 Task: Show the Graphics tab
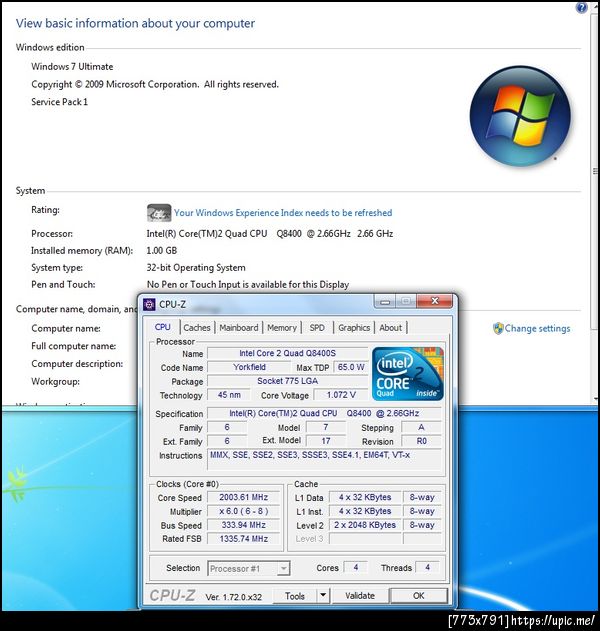point(354,328)
